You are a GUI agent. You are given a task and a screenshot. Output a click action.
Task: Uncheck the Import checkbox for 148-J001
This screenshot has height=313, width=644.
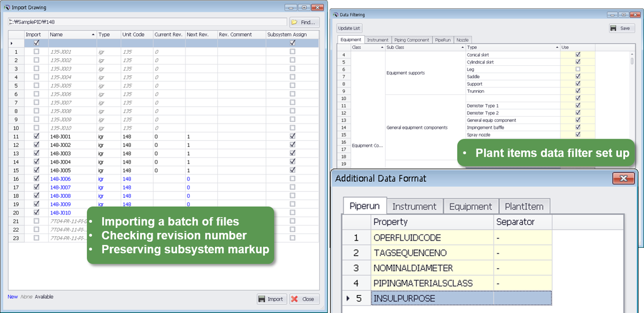click(36, 136)
